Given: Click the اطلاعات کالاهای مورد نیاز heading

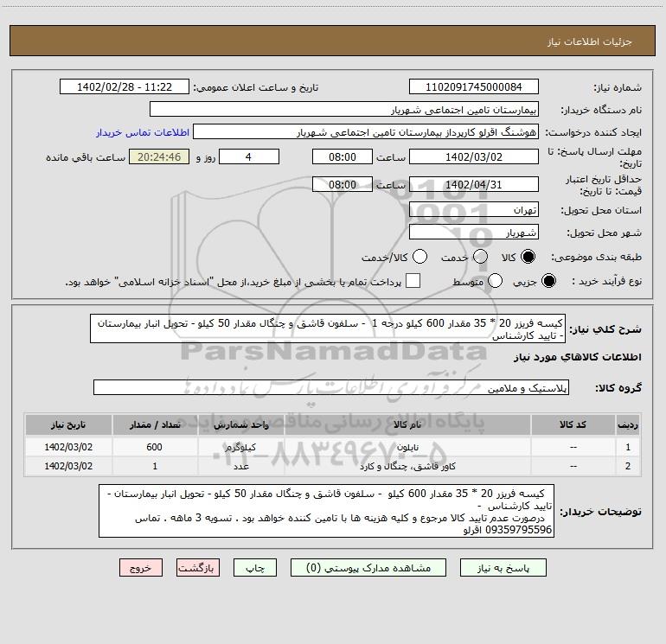Looking at the screenshot, I should pyautogui.click(x=578, y=358).
